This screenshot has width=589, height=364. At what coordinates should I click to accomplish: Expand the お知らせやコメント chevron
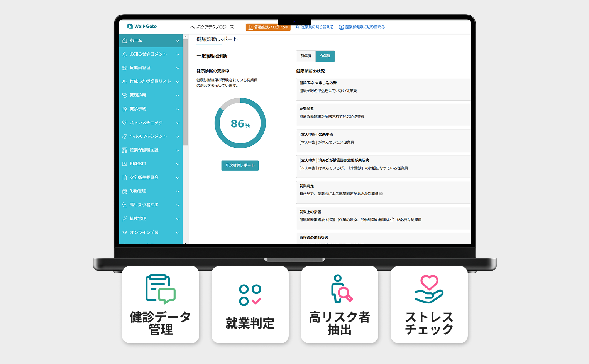pyautogui.click(x=178, y=54)
